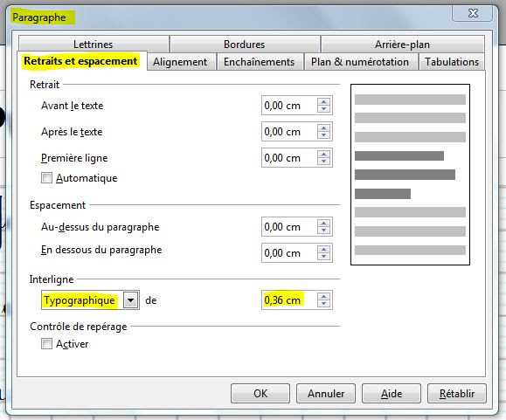The image size is (506, 420).
Task: Decrease the Après le texte indent value
Action: (323, 135)
